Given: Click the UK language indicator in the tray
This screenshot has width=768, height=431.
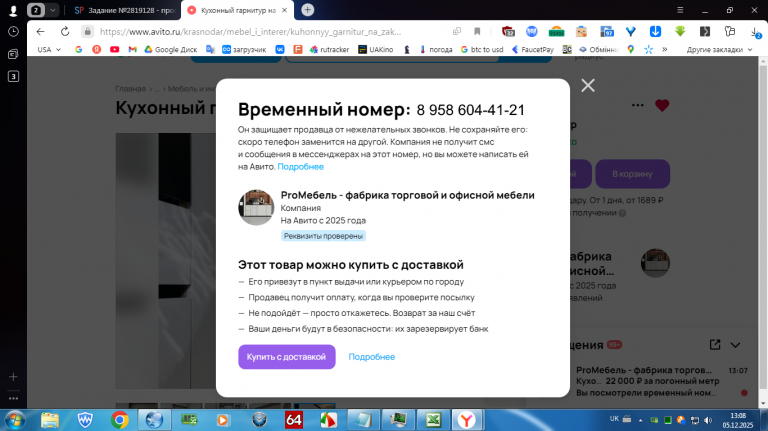Looking at the screenshot, I should [614, 419].
